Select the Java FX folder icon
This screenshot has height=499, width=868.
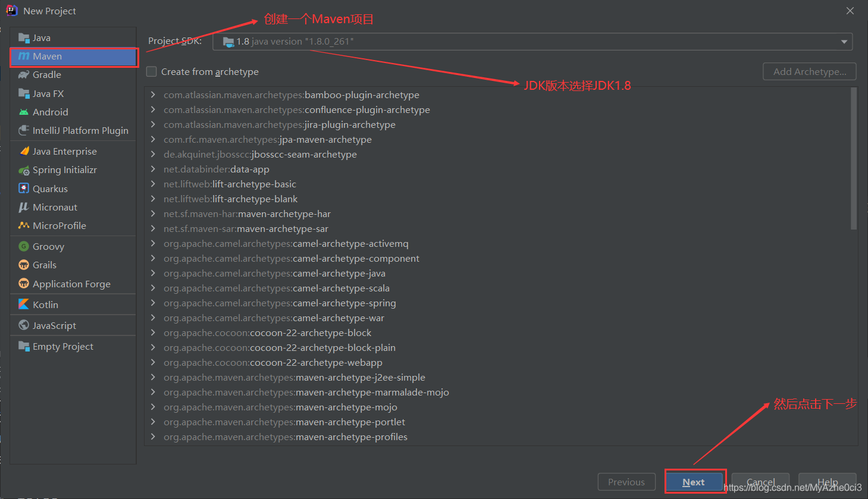(x=24, y=93)
